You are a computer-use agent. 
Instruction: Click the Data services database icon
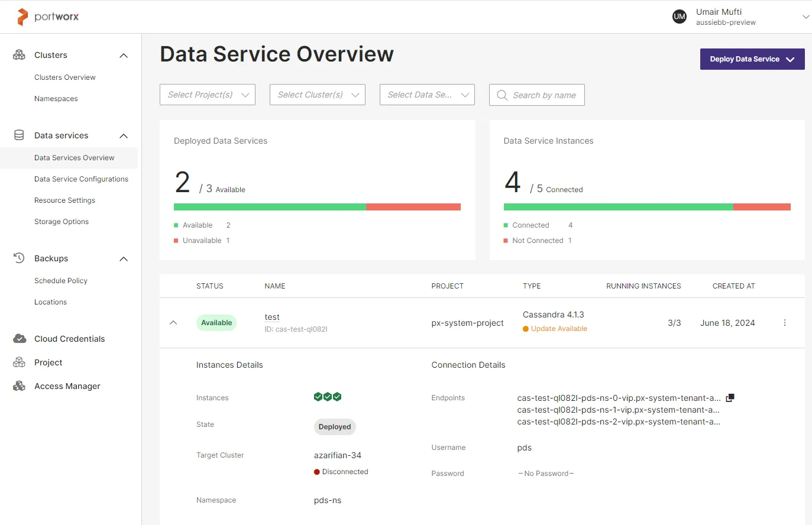pyautogui.click(x=19, y=135)
